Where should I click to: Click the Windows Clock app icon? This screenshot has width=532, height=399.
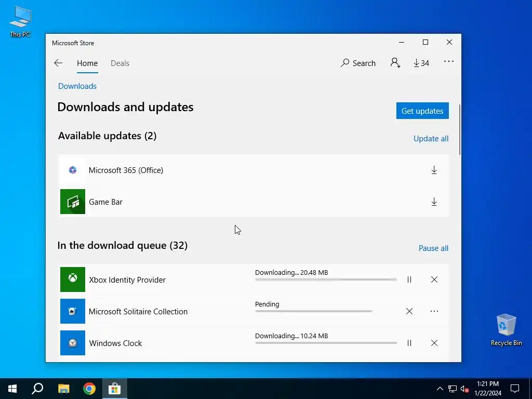coord(73,343)
